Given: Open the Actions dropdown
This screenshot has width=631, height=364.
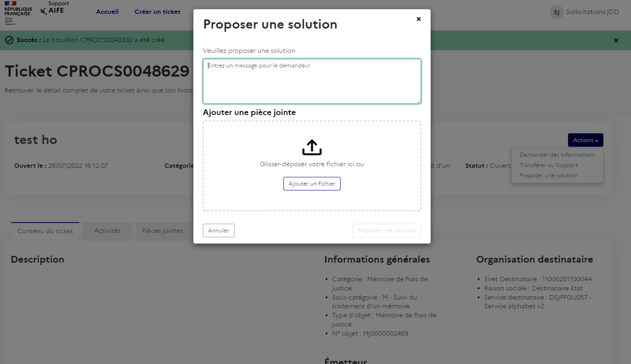Looking at the screenshot, I should pos(585,140).
